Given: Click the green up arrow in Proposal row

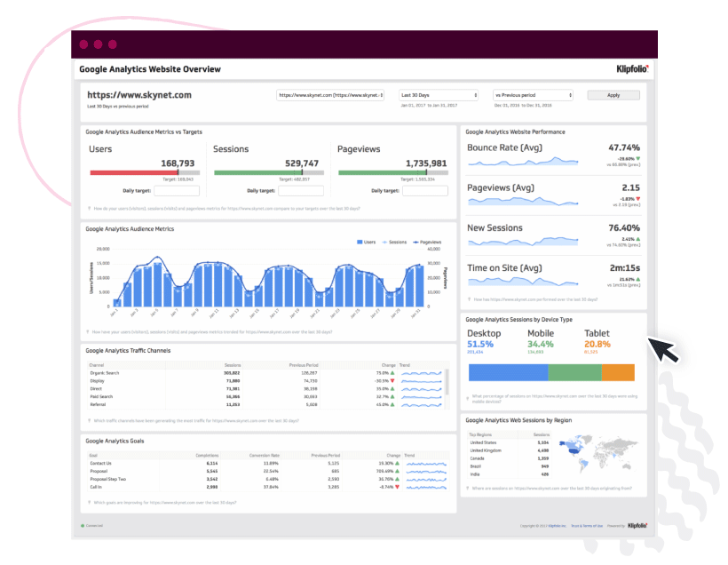Looking at the screenshot, I should click(x=398, y=471).
